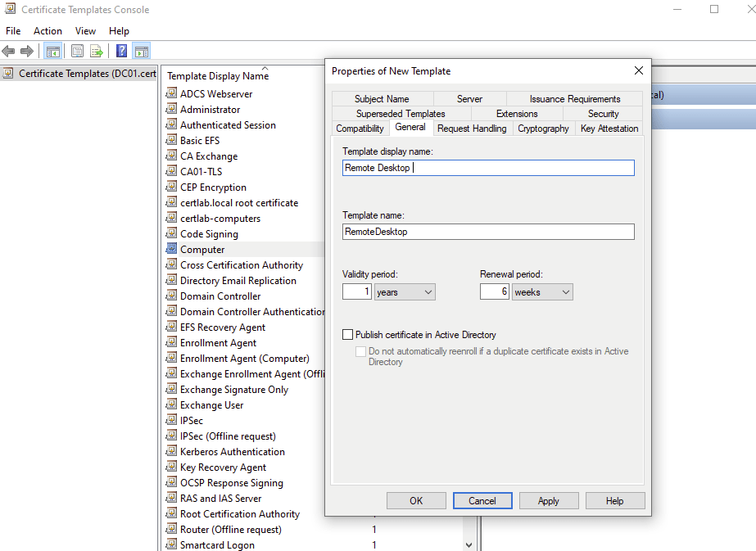Open Help with blue question mark icon
Viewport: 756px width, 551px height.
point(121,52)
